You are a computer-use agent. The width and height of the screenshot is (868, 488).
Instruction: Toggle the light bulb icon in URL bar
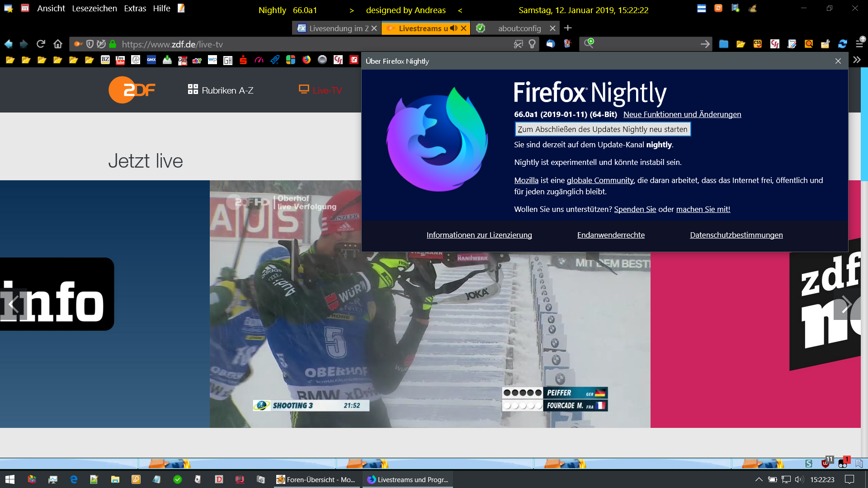[x=532, y=44]
